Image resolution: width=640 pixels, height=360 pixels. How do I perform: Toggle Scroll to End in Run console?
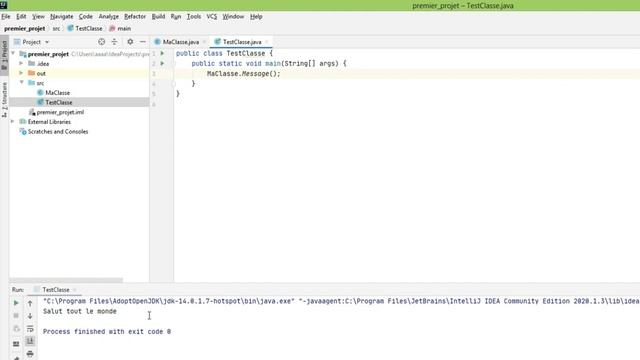click(30, 341)
